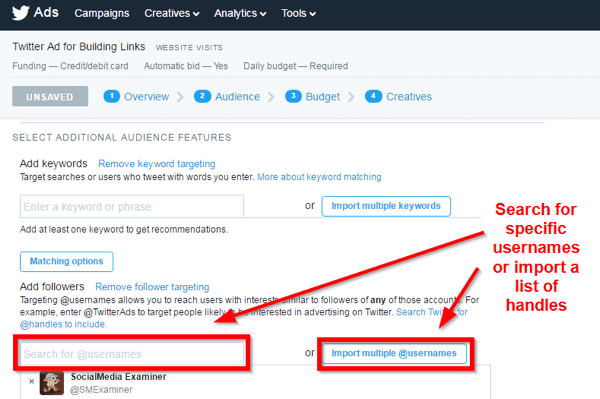This screenshot has width=600, height=399.
Task: Click the Automatic bid — Yes text
Action: (186, 66)
